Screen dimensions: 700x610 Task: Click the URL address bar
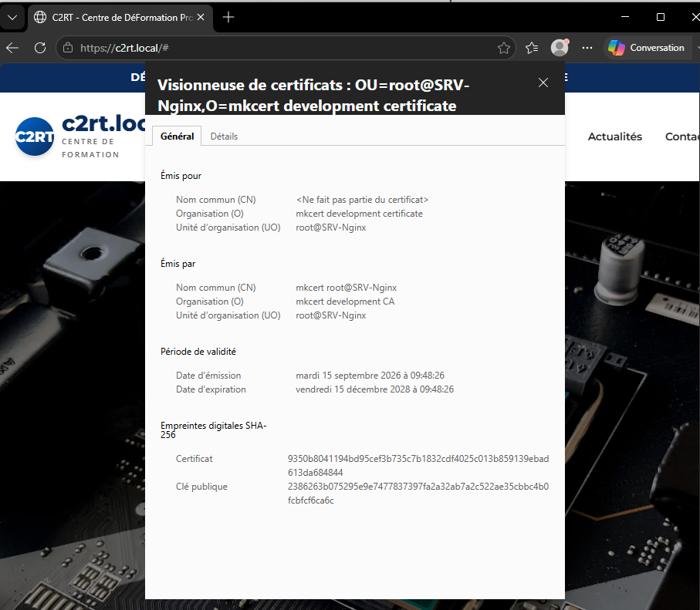286,48
